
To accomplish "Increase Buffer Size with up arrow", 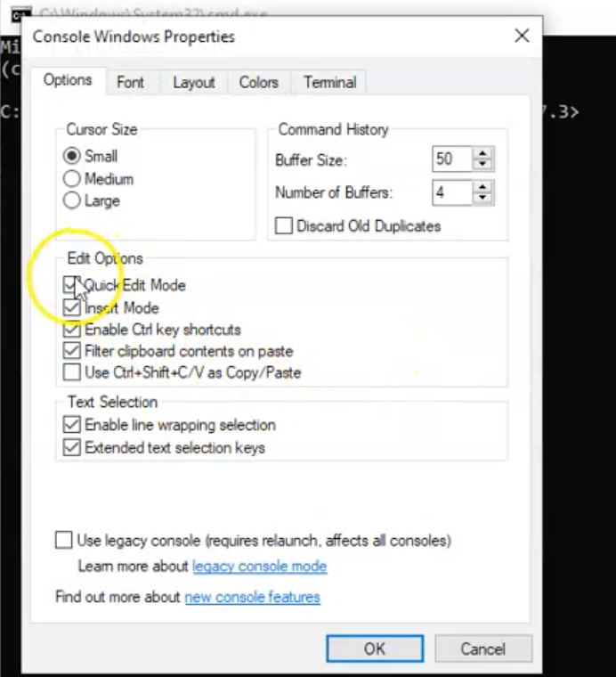I will pyautogui.click(x=482, y=155).
